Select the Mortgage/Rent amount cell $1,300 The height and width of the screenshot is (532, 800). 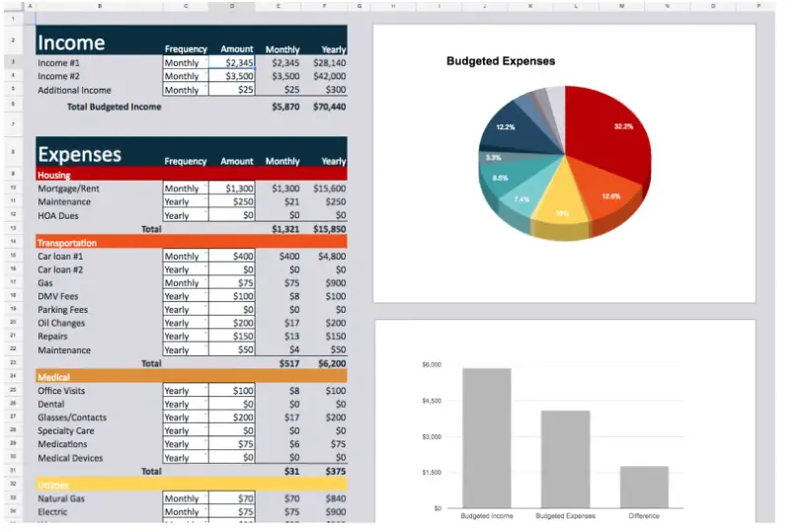[232, 189]
